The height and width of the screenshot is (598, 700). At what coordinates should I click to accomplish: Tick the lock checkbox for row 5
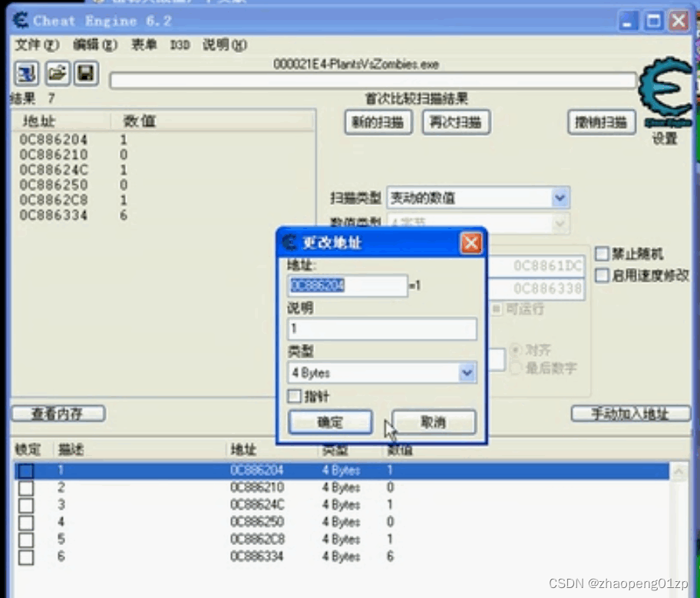point(26,540)
